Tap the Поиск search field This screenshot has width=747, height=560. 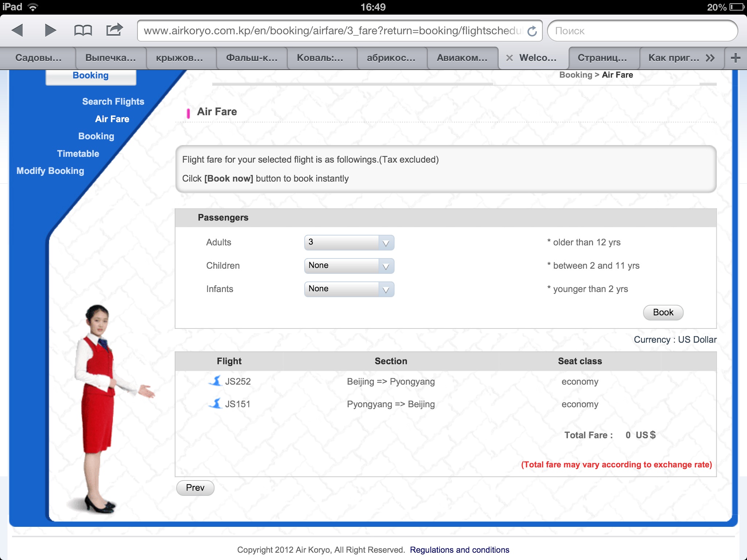pyautogui.click(x=642, y=31)
